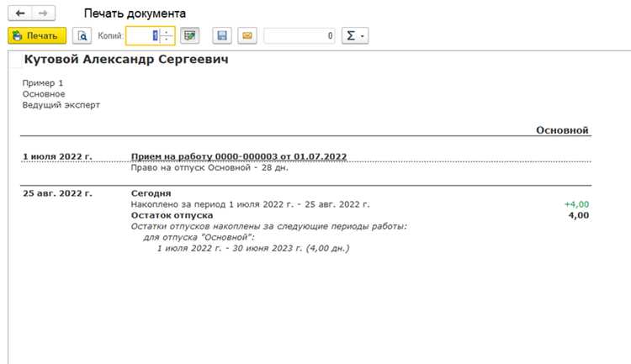Increase the copies count with up arrow
The image size is (631, 364).
[167, 31]
